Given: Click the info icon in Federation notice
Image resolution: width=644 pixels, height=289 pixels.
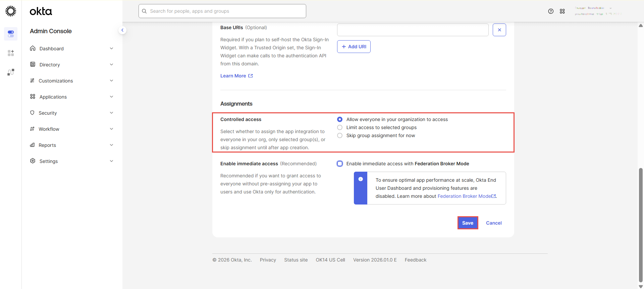Looking at the screenshot, I should (361, 179).
